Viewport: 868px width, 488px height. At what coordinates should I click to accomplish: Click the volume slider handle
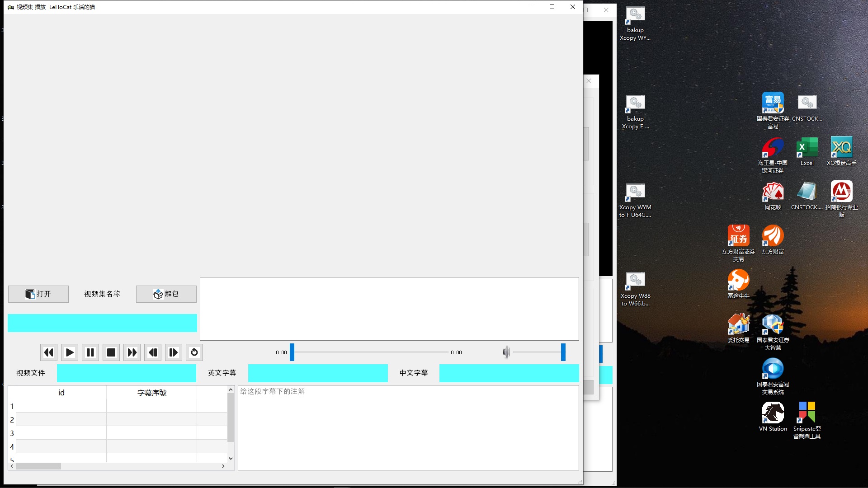(x=563, y=352)
